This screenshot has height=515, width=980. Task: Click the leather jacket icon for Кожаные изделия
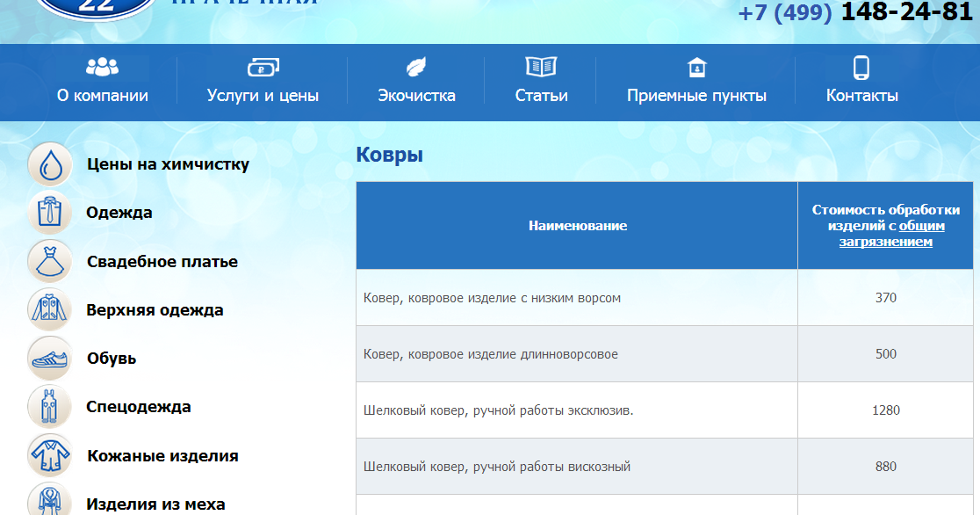pos(50,455)
